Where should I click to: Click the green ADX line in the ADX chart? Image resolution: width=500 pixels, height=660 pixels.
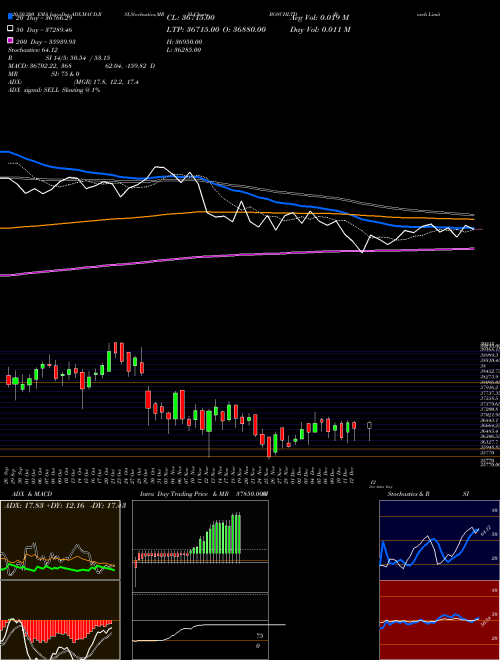pos(59,568)
